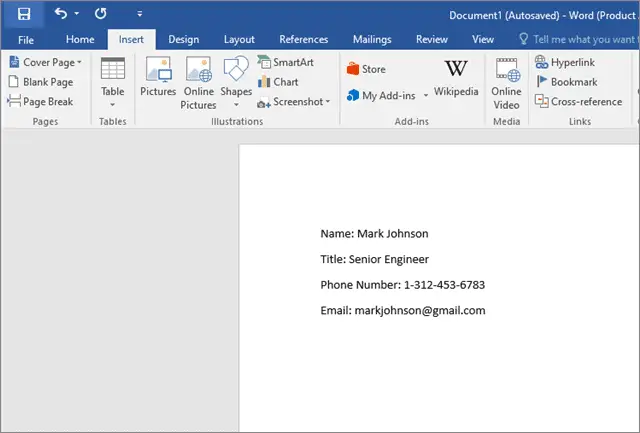
Task: Open the Office Store add-ins
Action: pos(366,69)
